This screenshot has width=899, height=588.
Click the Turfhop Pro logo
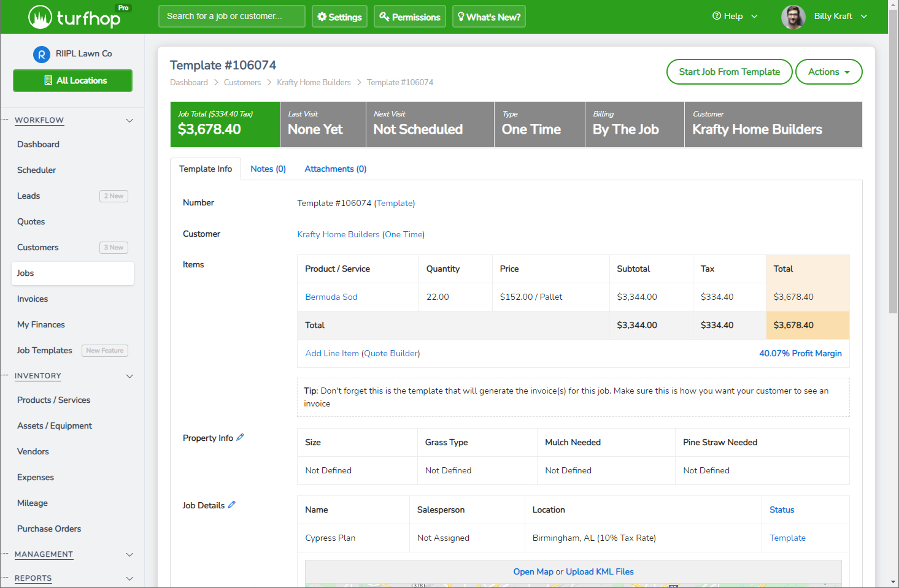click(79, 17)
